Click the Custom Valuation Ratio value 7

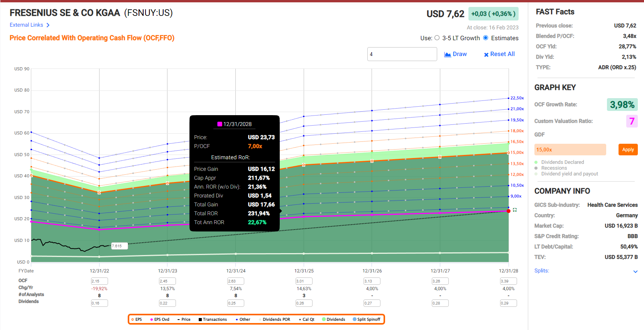coord(632,121)
